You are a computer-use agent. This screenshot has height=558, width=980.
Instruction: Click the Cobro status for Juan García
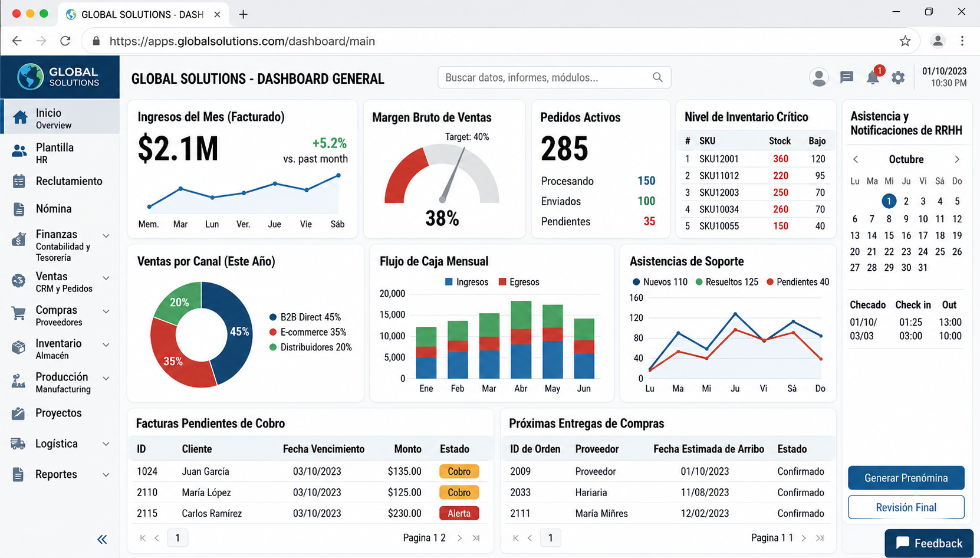point(459,471)
